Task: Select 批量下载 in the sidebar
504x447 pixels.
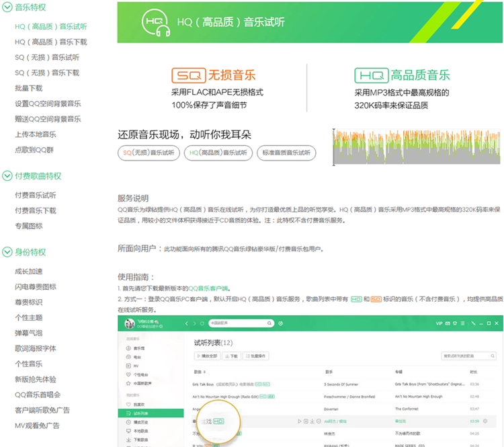Action: (x=29, y=88)
